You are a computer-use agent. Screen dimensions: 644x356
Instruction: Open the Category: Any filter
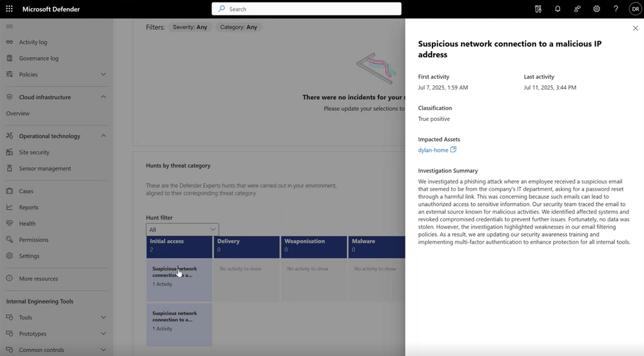(x=239, y=27)
